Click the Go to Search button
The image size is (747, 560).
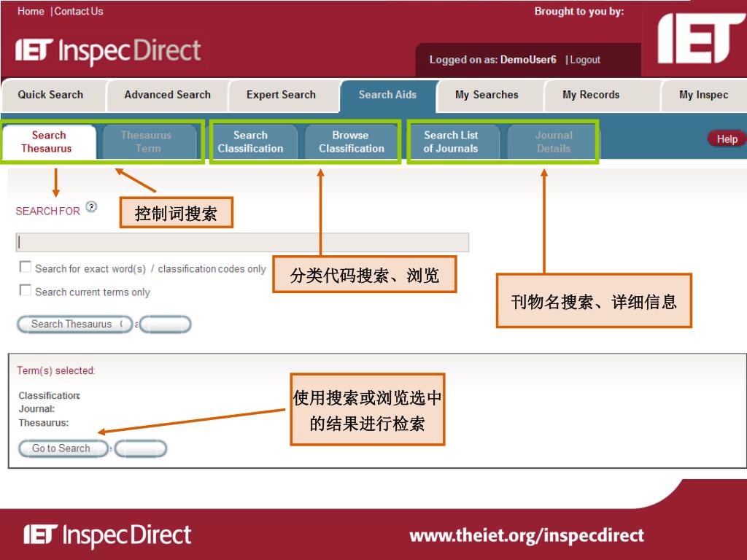pos(63,448)
